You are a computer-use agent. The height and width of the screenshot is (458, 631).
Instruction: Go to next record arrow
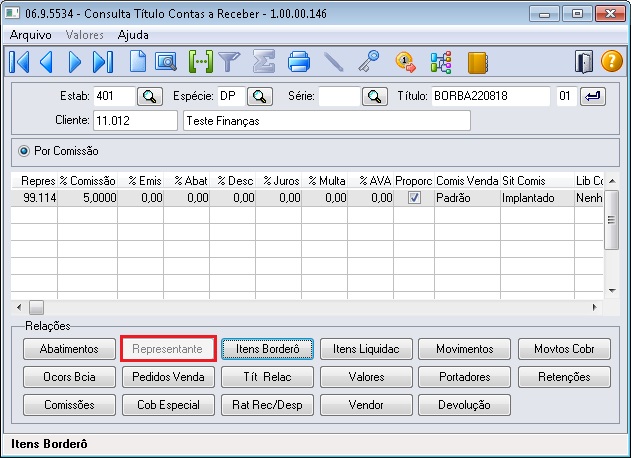coord(75,62)
